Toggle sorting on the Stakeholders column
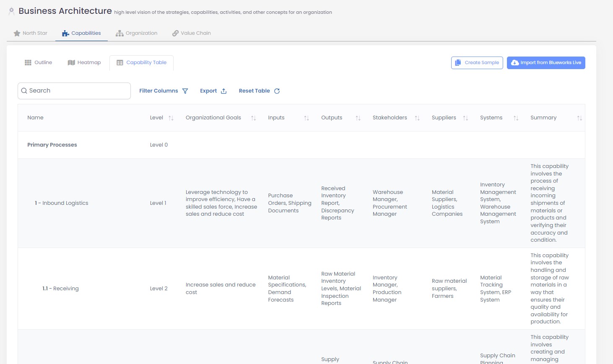 417,118
